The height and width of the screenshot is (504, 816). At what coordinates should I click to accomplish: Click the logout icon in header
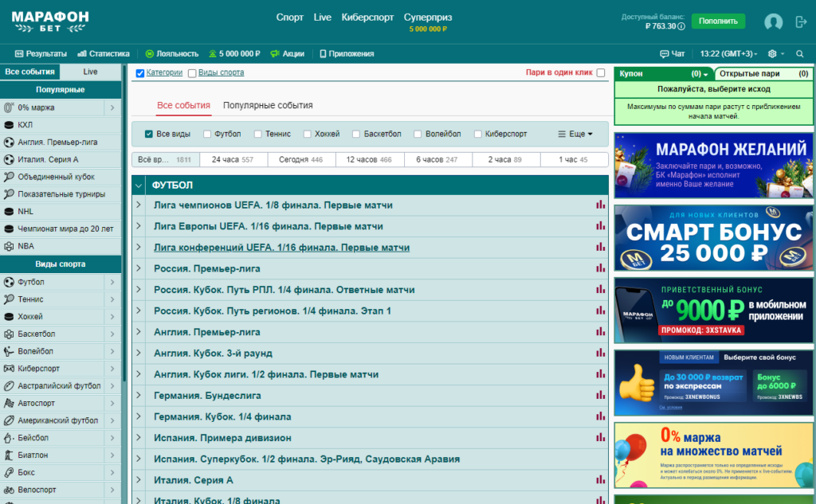tap(801, 21)
